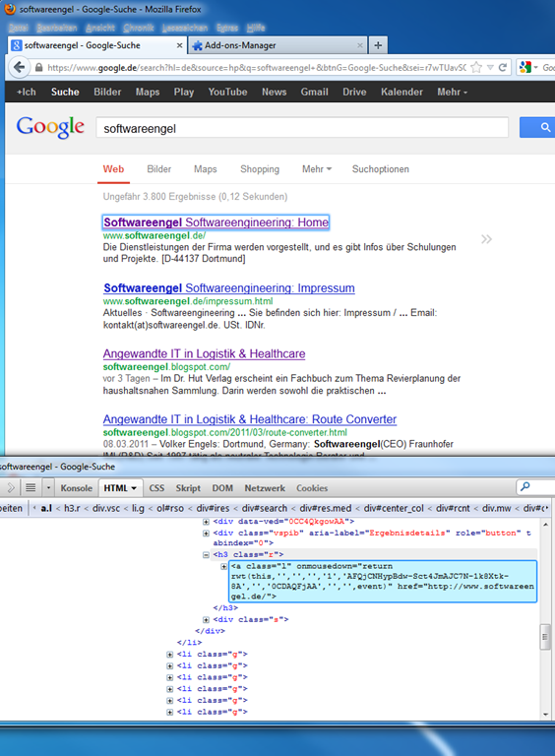Click the Firefox back arrow button
This screenshot has width=555, height=756.
(x=19, y=67)
